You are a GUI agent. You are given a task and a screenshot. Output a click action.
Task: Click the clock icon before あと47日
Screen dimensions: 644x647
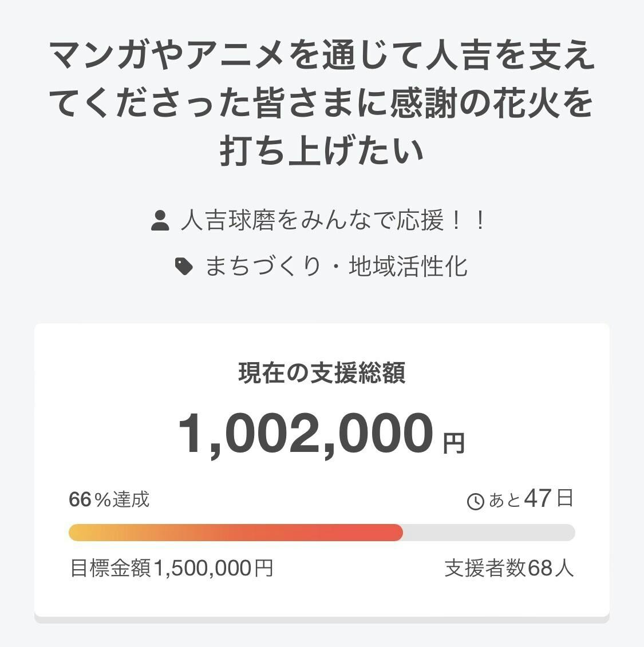[x=476, y=501]
